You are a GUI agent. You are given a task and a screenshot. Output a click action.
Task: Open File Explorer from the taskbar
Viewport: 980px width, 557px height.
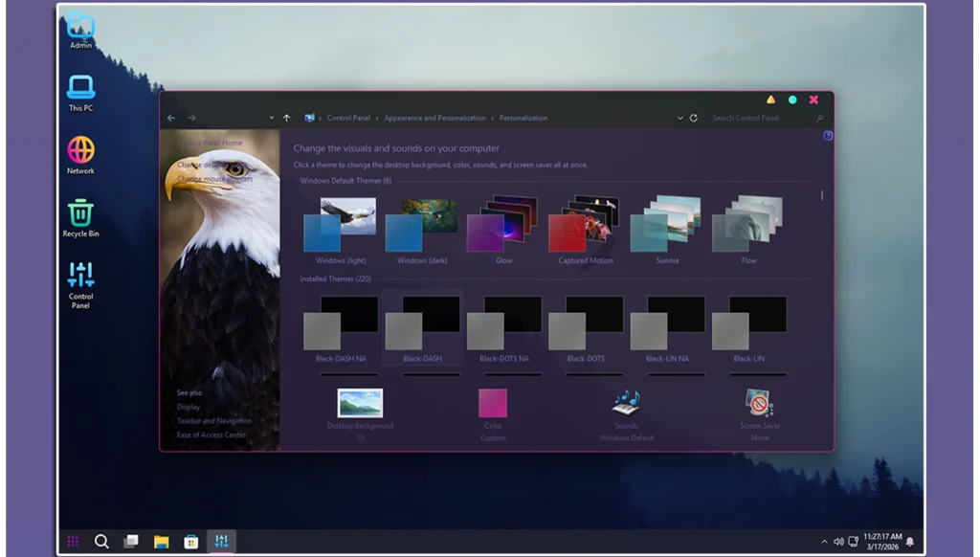tap(162, 542)
